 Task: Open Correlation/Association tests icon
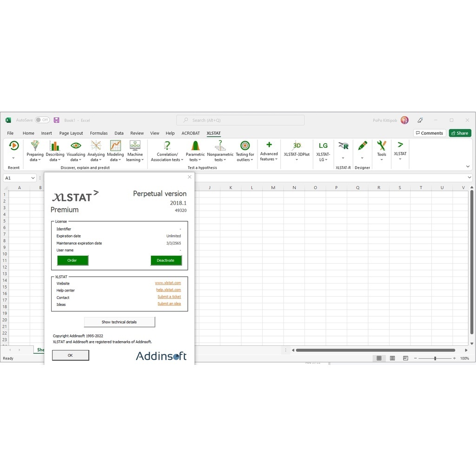(167, 145)
